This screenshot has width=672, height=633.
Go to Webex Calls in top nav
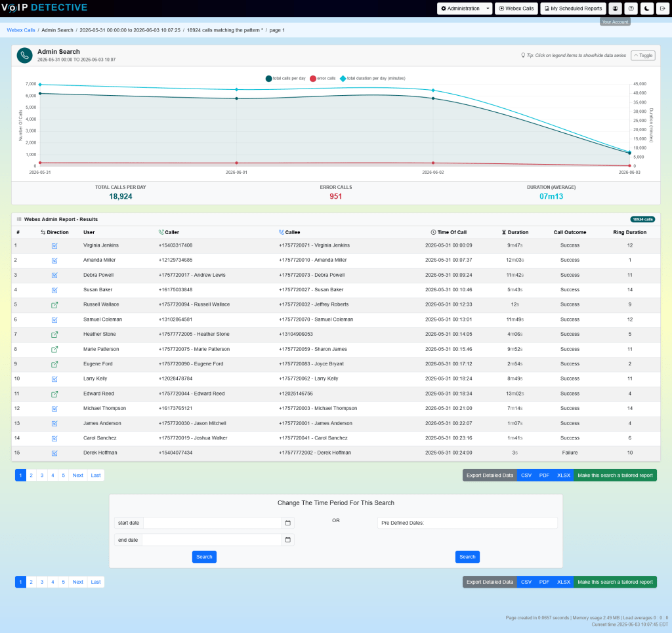(516, 9)
